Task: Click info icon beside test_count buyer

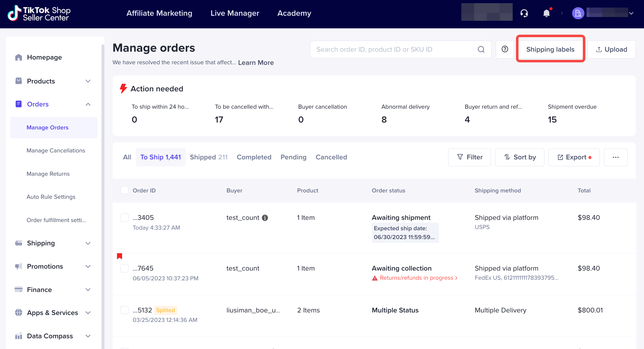Action: pyautogui.click(x=265, y=218)
